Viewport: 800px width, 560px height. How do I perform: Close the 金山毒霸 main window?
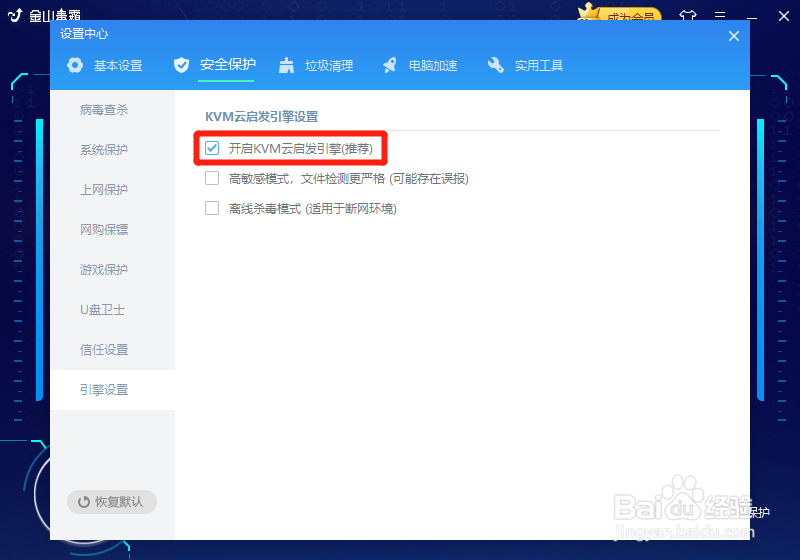click(x=784, y=16)
